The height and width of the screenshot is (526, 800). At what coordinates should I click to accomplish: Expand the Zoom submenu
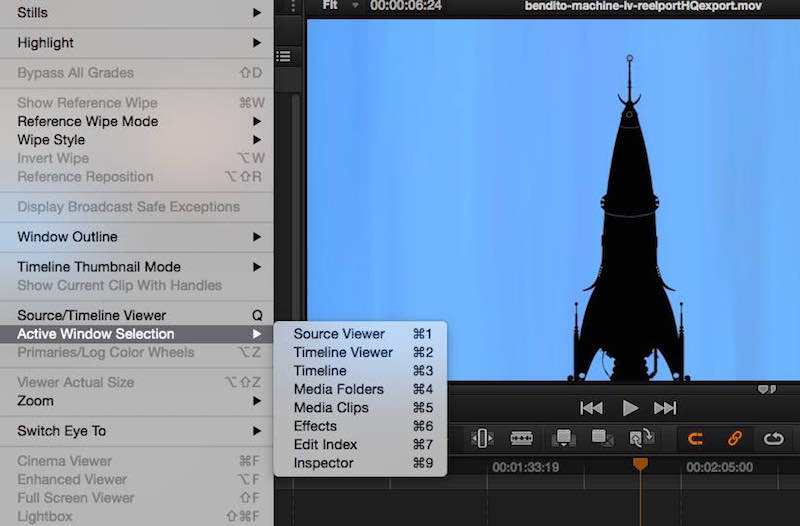click(137, 401)
